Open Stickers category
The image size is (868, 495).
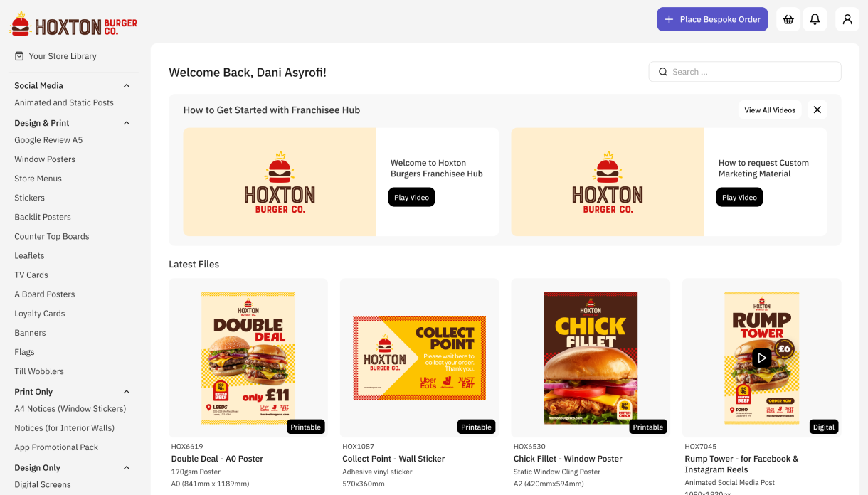click(x=29, y=198)
